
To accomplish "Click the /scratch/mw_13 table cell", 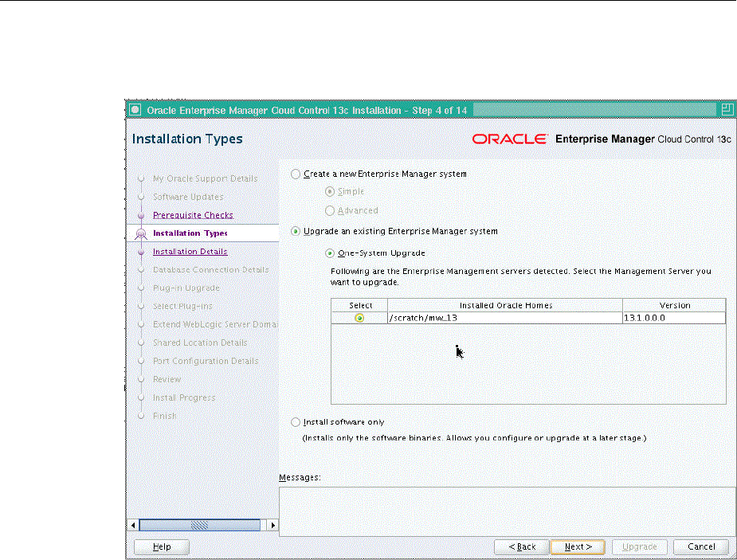I will 505,318.
